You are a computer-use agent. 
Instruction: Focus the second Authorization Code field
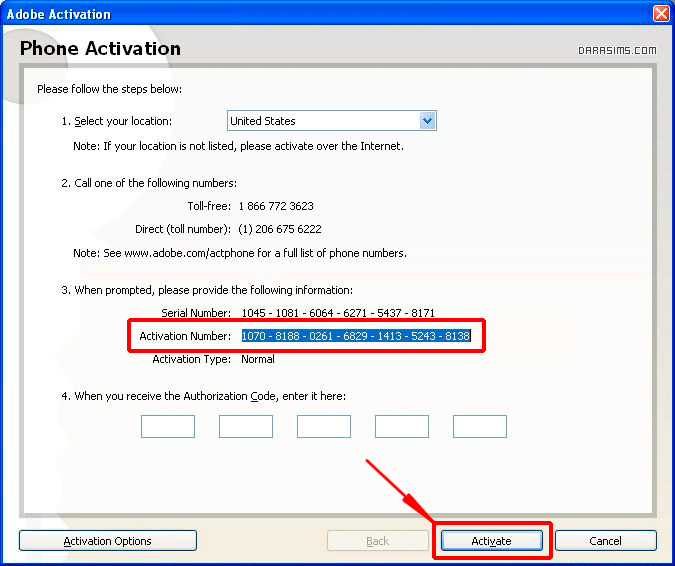pos(246,426)
